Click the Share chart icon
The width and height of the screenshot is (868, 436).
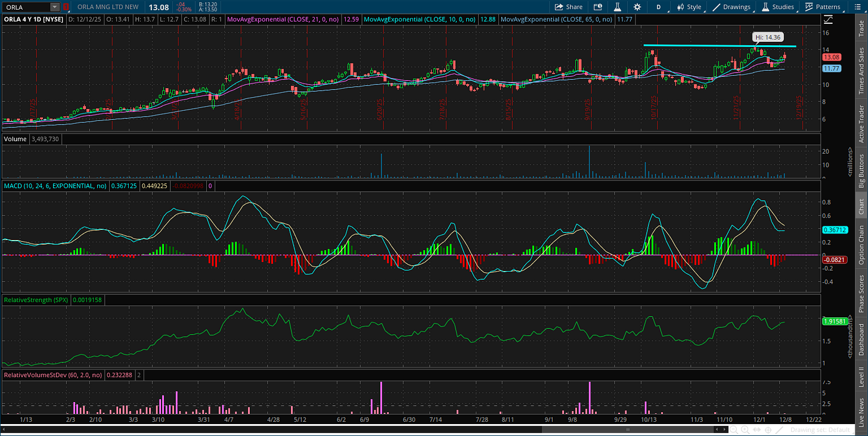tap(568, 7)
